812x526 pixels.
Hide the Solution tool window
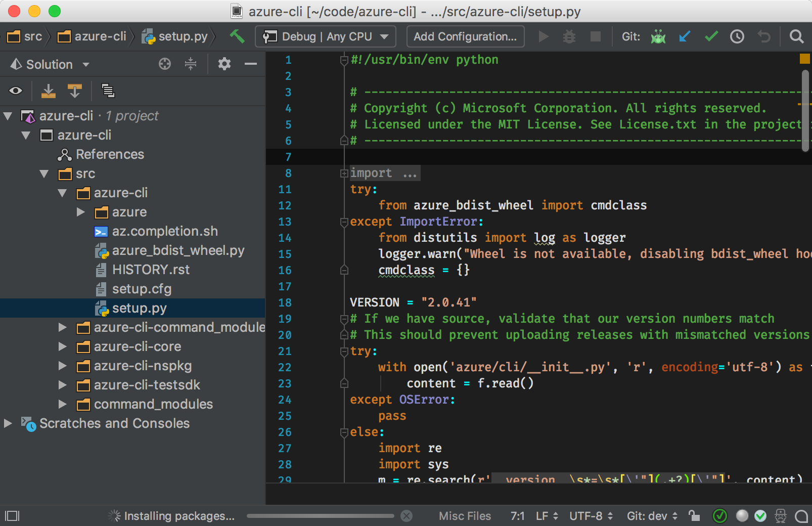(x=251, y=64)
